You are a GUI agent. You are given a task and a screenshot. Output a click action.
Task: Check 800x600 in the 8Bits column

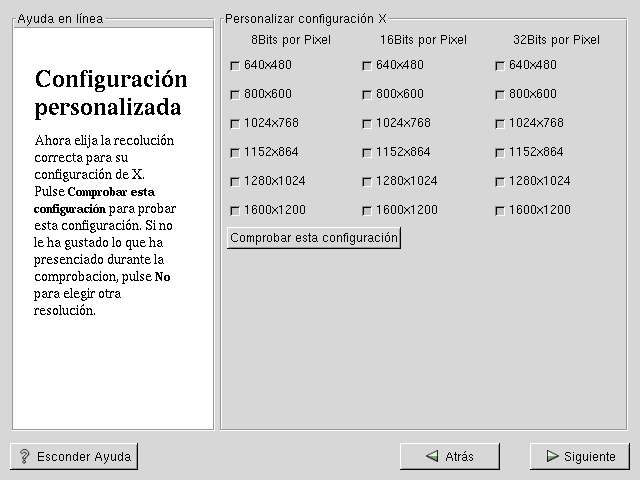click(235, 95)
